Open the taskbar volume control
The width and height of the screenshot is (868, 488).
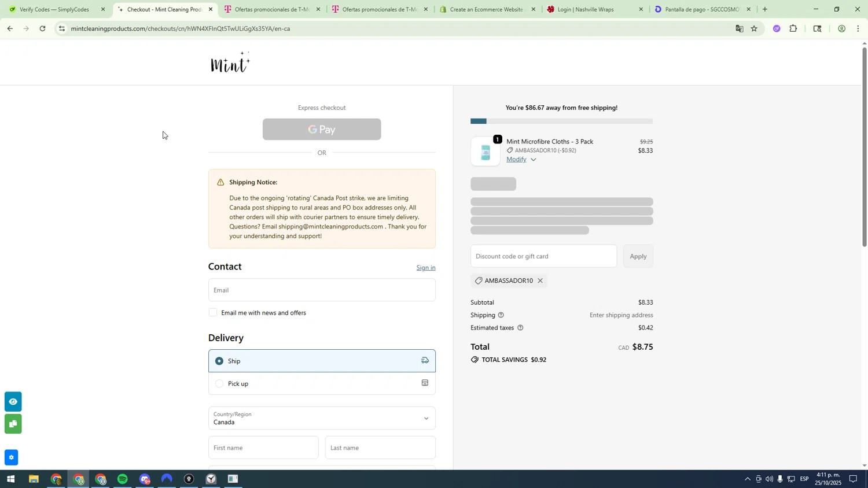coord(769,479)
